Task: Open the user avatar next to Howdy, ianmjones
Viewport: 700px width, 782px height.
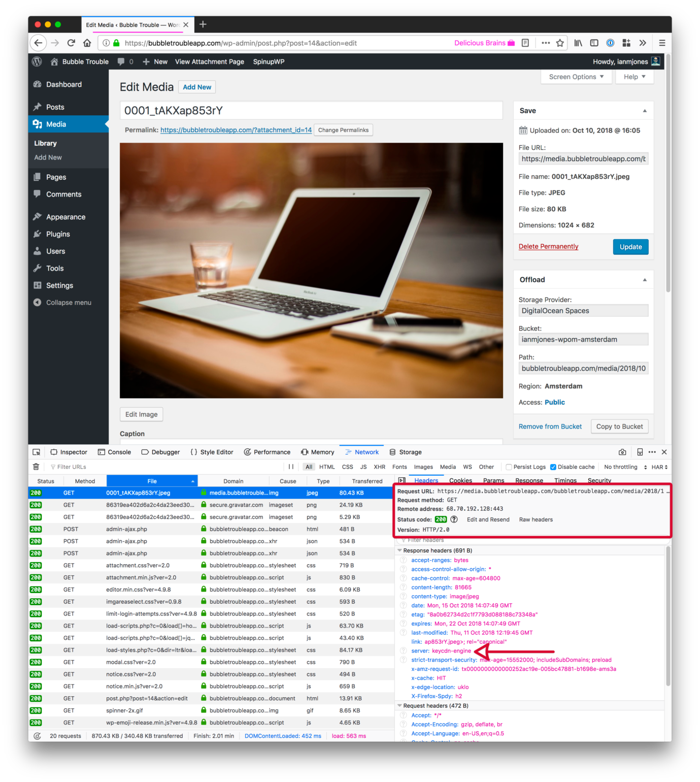Action: coord(656,61)
